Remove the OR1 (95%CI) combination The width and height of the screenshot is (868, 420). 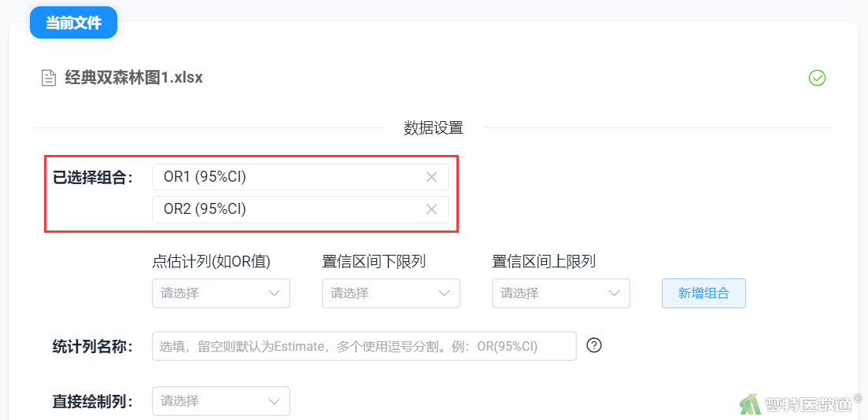pyautogui.click(x=432, y=177)
